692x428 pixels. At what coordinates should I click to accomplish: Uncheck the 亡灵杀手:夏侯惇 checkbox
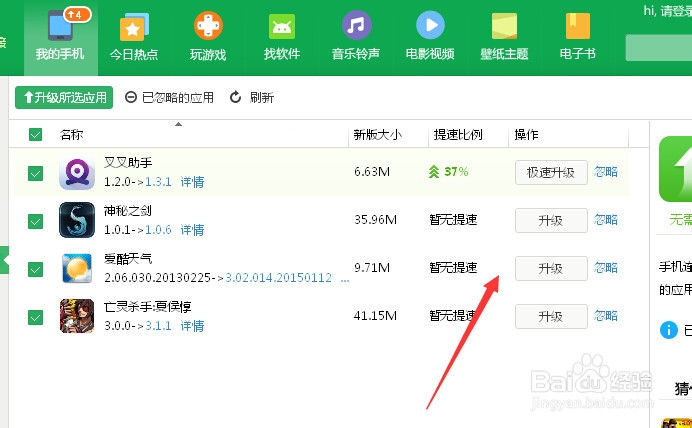(35, 317)
